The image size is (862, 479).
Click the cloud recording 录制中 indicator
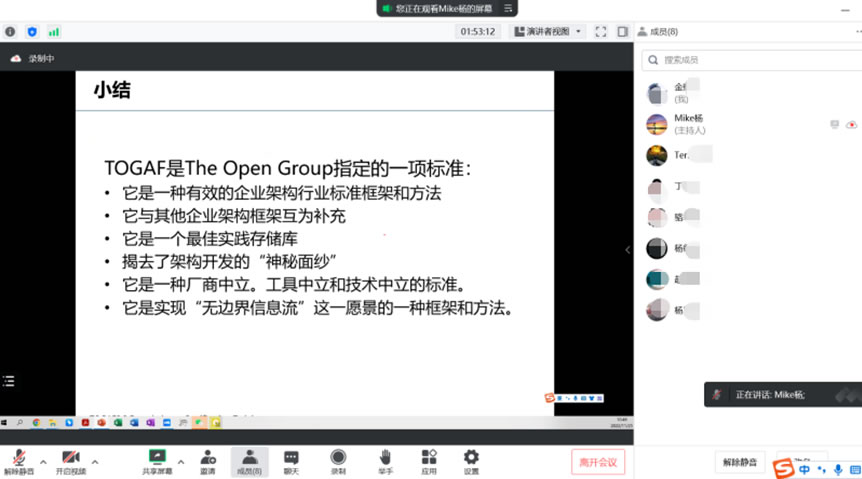pyautogui.click(x=32, y=58)
